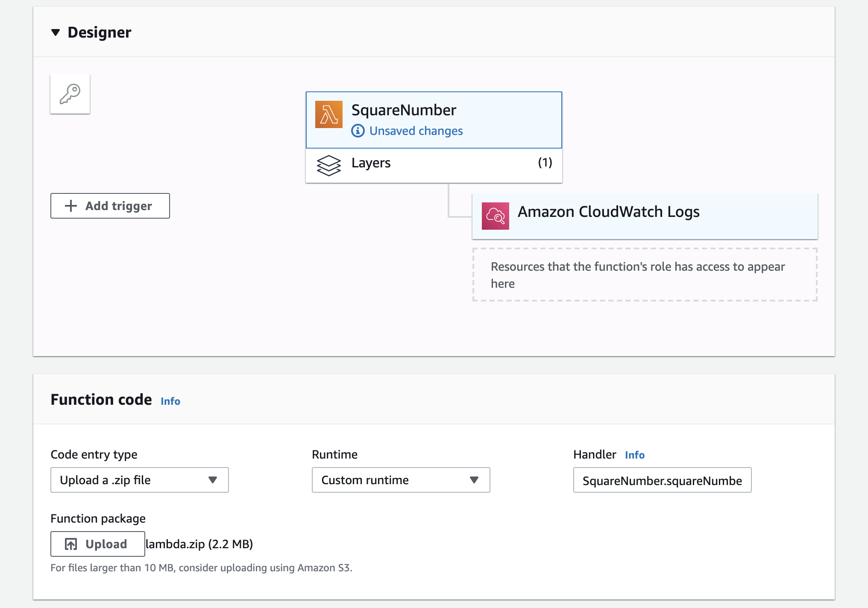Click the Layers stack icon
Viewport: 868px width, 608px height.
pyautogui.click(x=328, y=165)
